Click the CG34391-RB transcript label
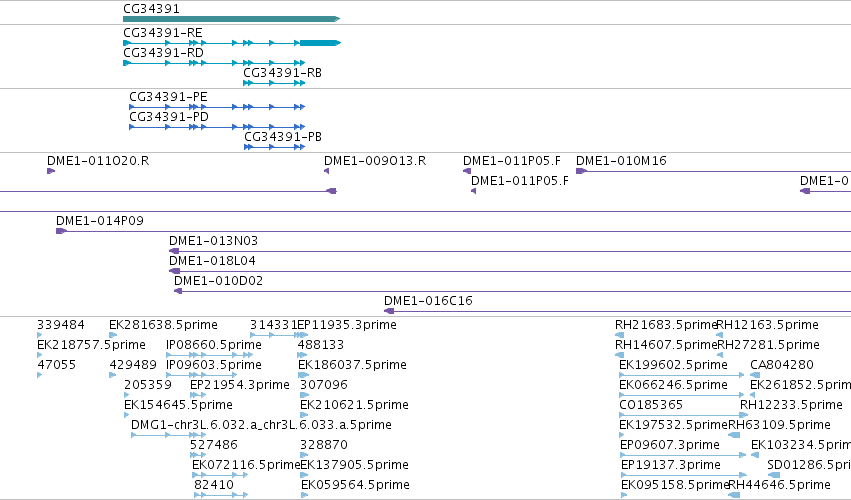The width and height of the screenshot is (851, 500). (x=282, y=73)
